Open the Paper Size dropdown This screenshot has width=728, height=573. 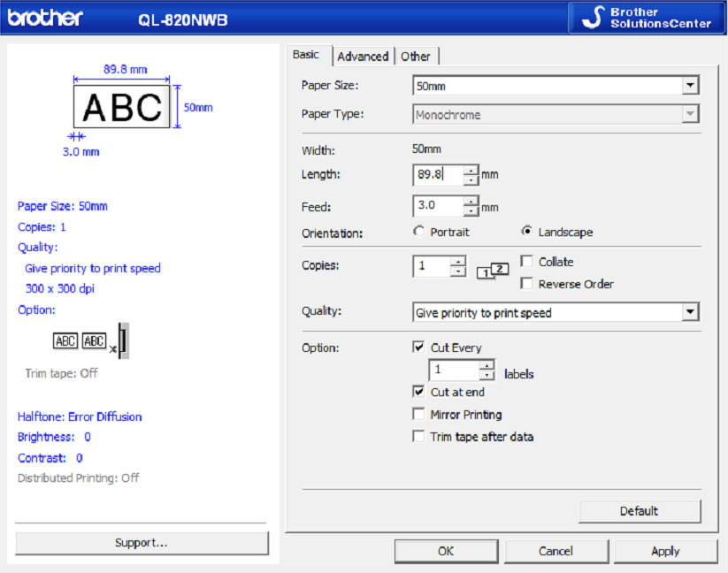point(690,86)
